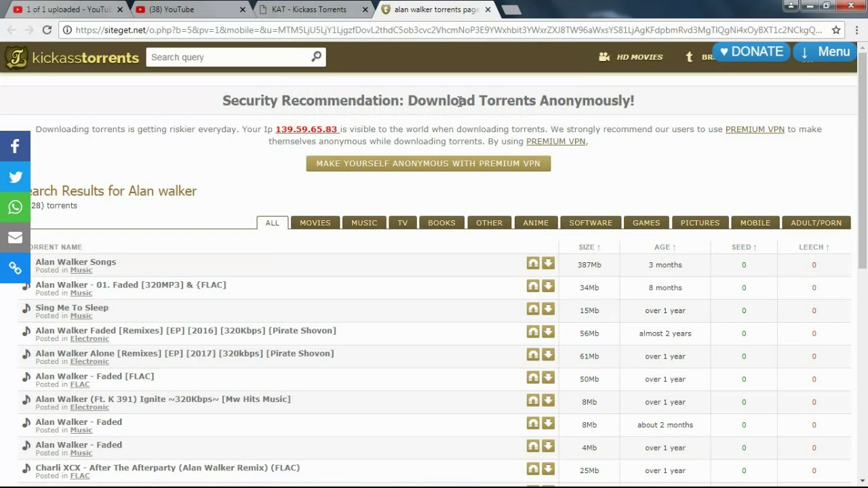Click the email share icon

tap(15, 238)
